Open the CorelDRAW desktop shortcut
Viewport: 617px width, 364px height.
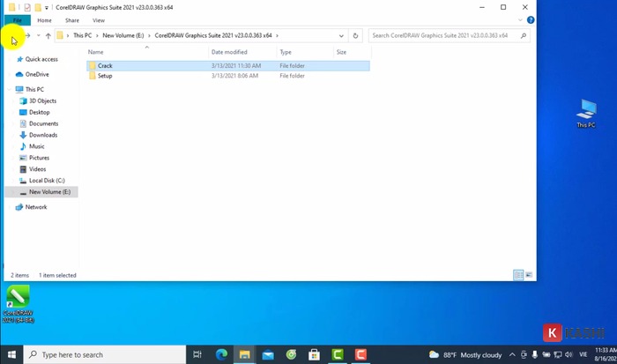pyautogui.click(x=18, y=301)
